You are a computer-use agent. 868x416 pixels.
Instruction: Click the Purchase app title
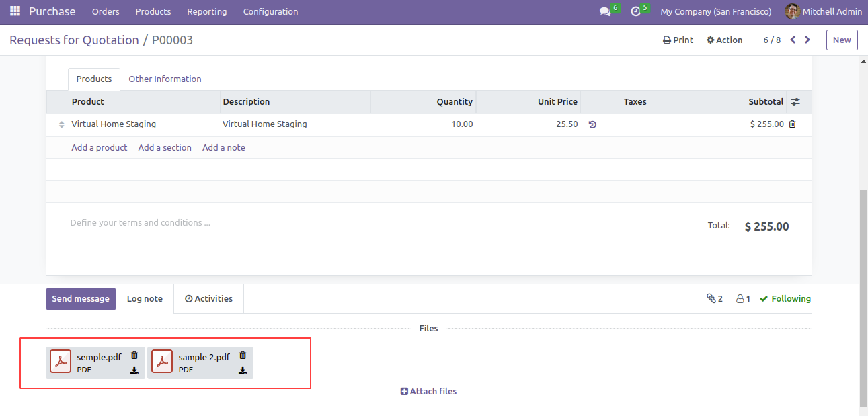pos(52,11)
